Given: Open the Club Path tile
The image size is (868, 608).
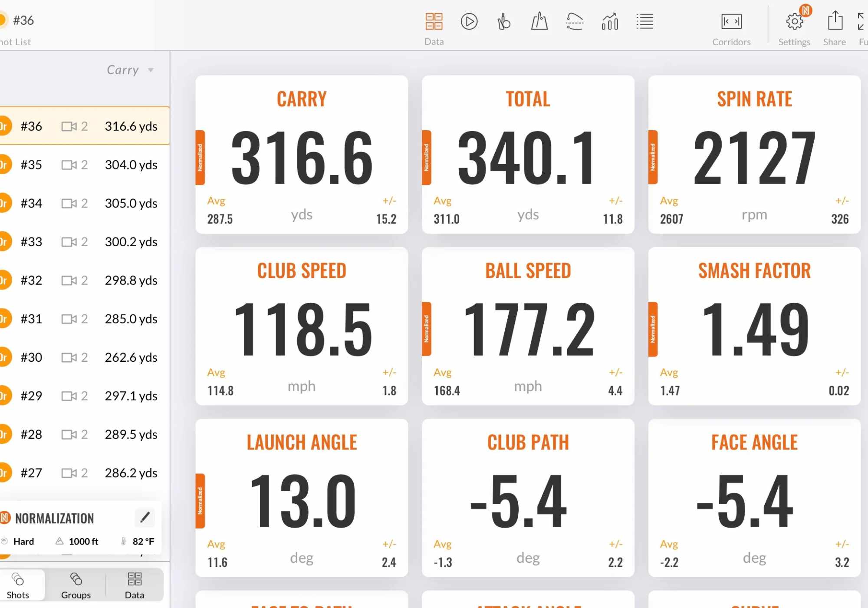Looking at the screenshot, I should (528, 498).
